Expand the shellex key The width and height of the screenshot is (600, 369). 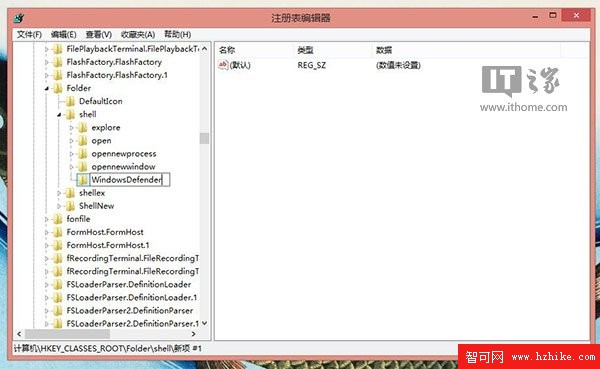[x=59, y=193]
